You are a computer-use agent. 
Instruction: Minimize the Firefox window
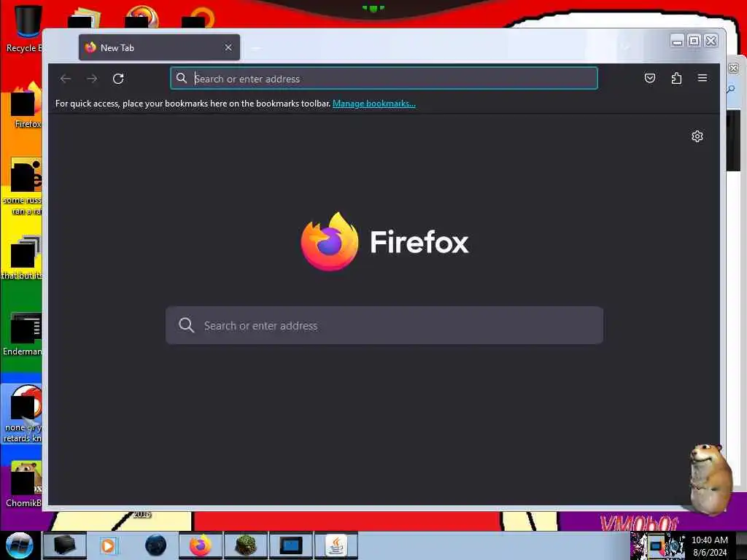[677, 42]
